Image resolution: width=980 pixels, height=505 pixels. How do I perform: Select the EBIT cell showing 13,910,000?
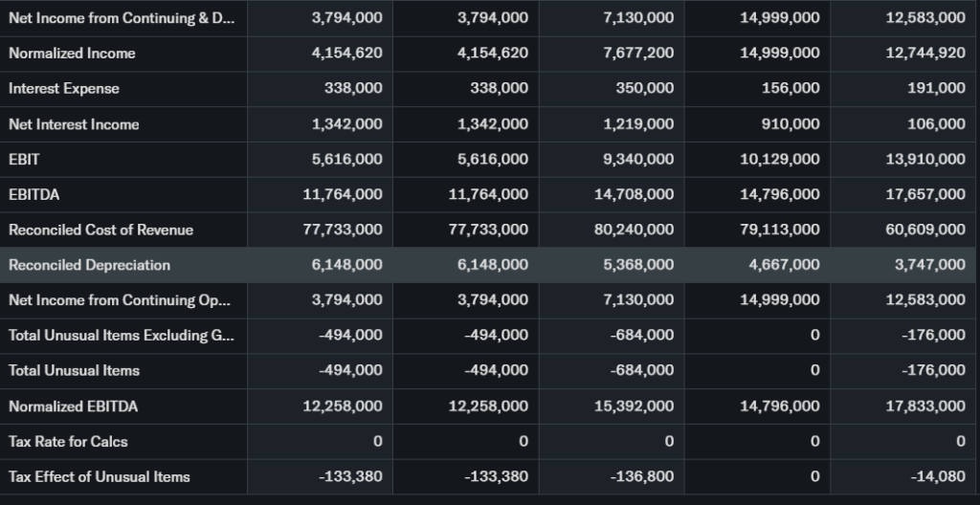pyautogui.click(x=925, y=160)
